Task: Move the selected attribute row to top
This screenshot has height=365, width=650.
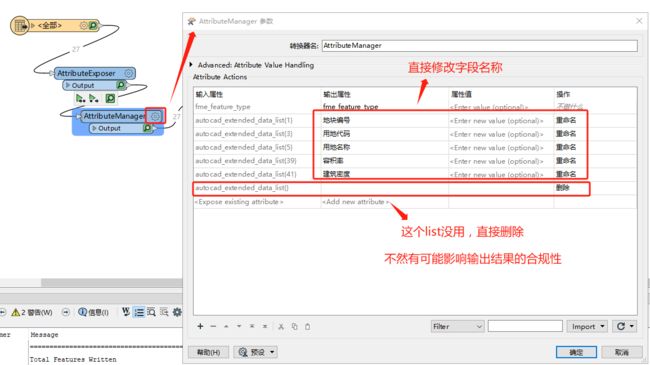Action: click(252, 326)
